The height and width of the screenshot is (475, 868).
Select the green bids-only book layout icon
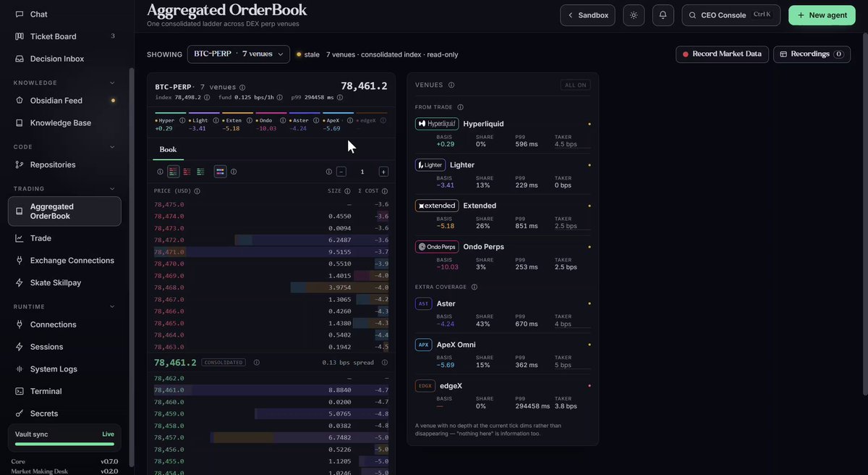[x=200, y=172]
